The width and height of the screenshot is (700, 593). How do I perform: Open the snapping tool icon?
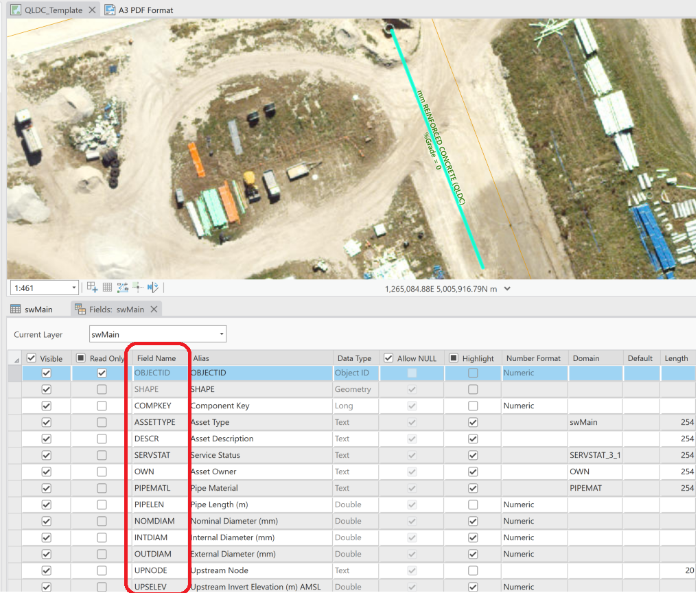[x=123, y=288]
